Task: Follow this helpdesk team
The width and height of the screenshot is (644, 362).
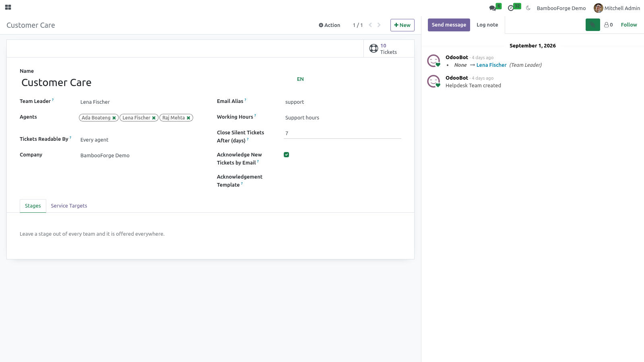Action: 629,25
